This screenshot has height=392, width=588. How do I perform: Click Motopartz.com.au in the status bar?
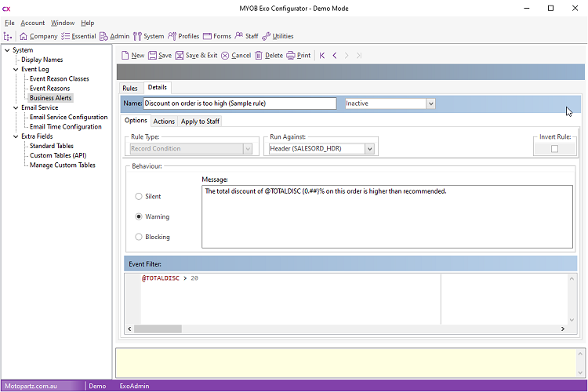(x=31, y=386)
